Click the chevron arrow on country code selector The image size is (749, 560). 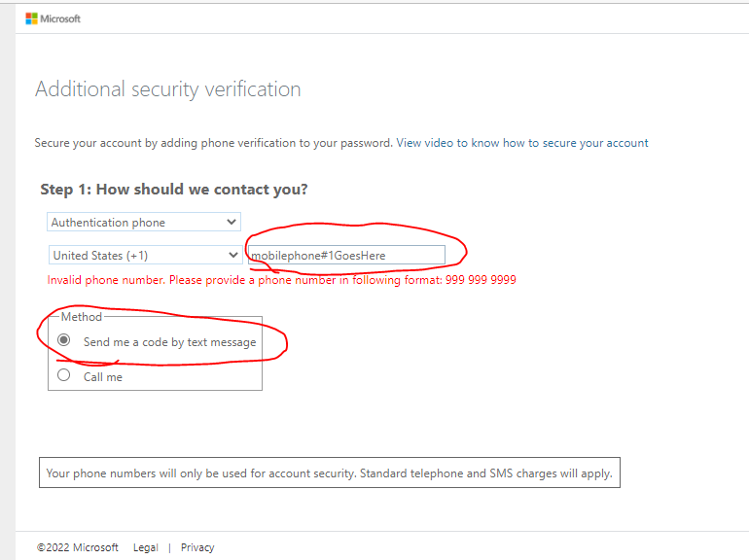233,255
